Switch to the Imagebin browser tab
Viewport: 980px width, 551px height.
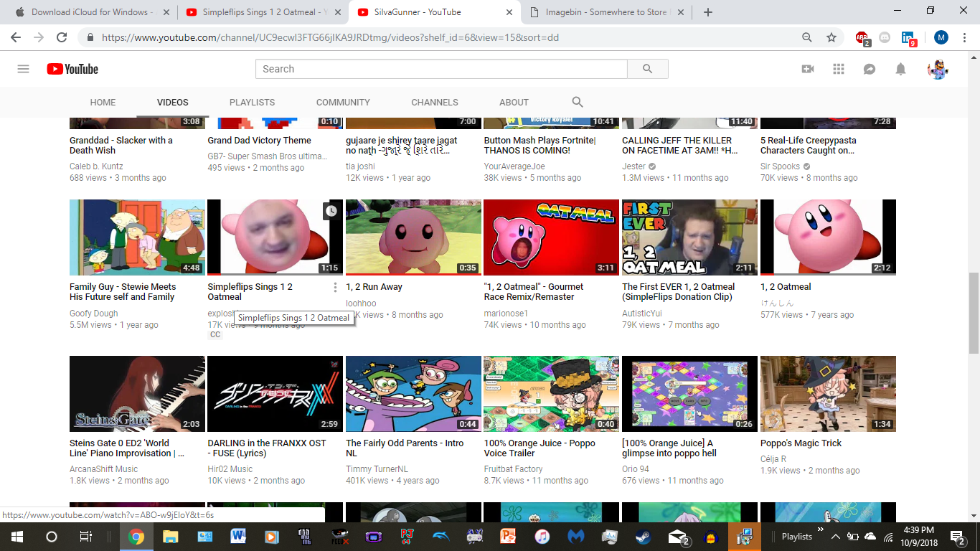point(606,12)
